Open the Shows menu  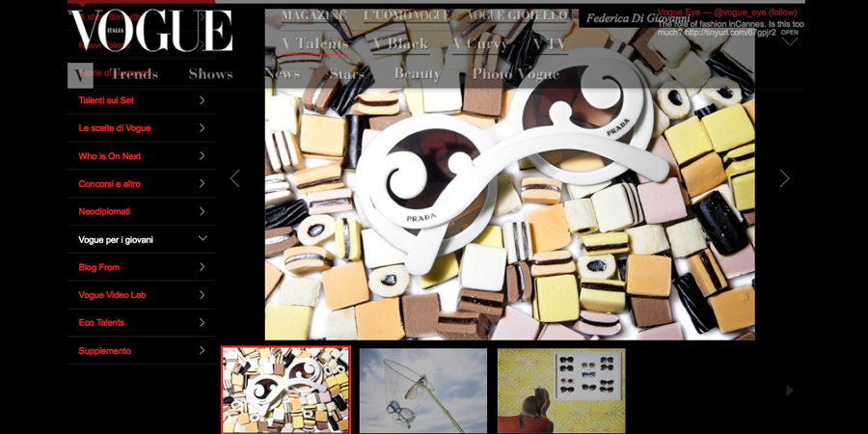pos(210,74)
